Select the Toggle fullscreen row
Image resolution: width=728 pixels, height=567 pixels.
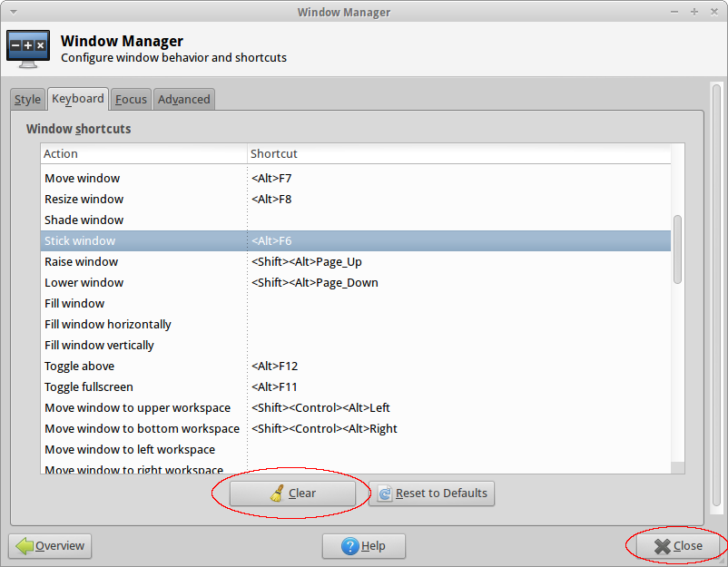[x=88, y=387]
